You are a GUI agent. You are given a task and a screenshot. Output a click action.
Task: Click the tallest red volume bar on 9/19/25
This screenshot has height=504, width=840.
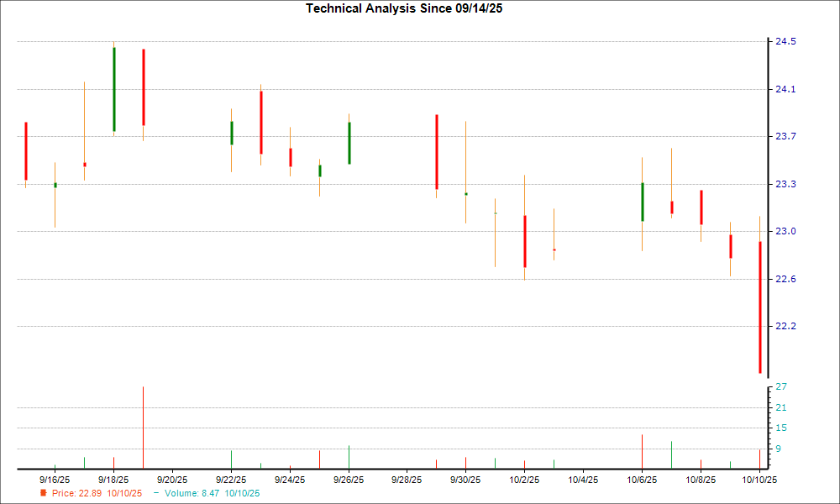143,427
